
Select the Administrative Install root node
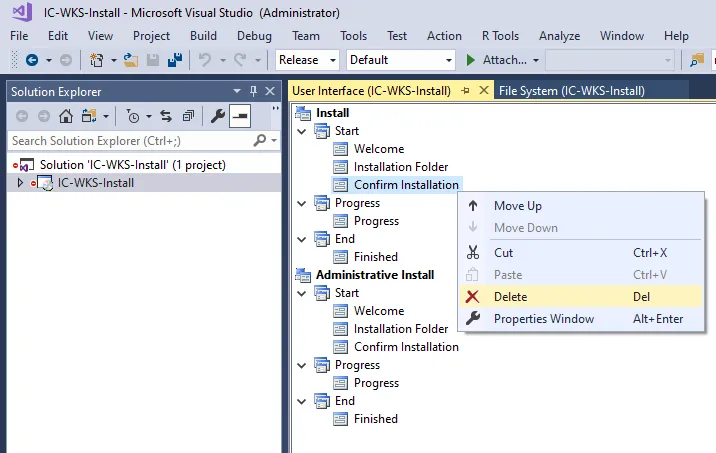[x=375, y=275]
